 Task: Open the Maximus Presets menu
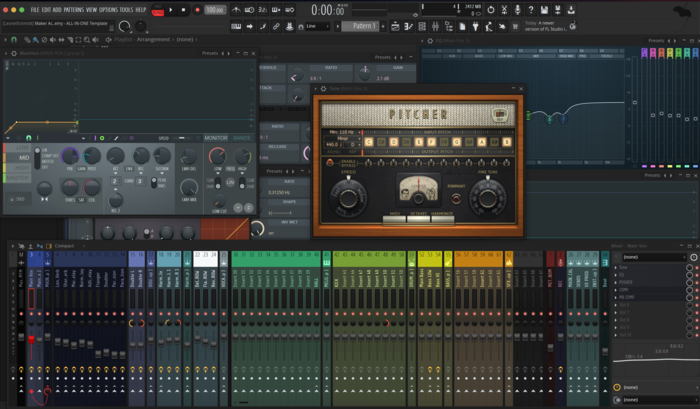coord(210,53)
